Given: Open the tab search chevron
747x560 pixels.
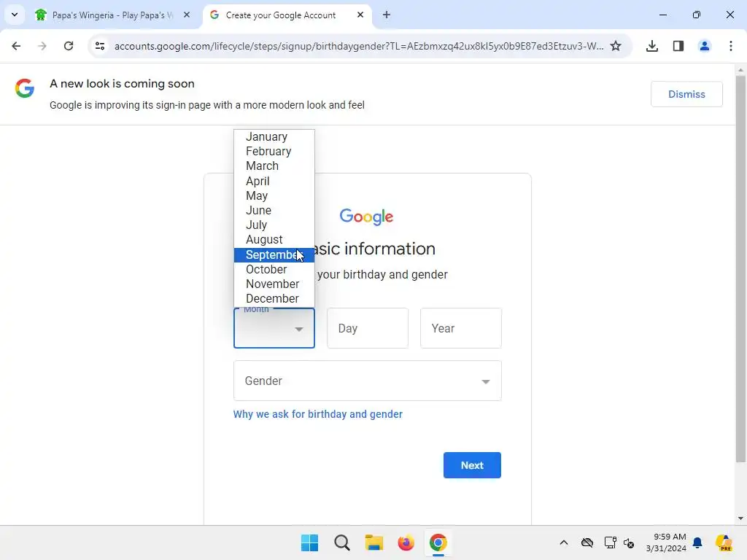Looking at the screenshot, I should (x=15, y=15).
